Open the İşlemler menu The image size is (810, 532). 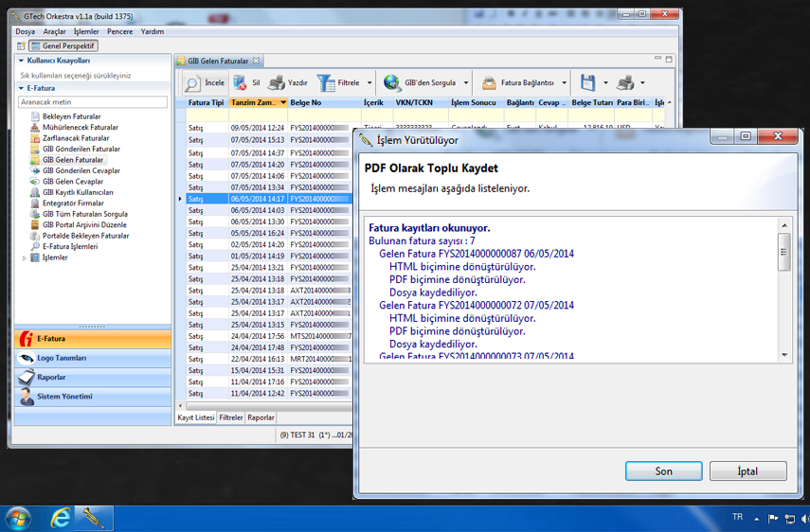tap(86, 31)
